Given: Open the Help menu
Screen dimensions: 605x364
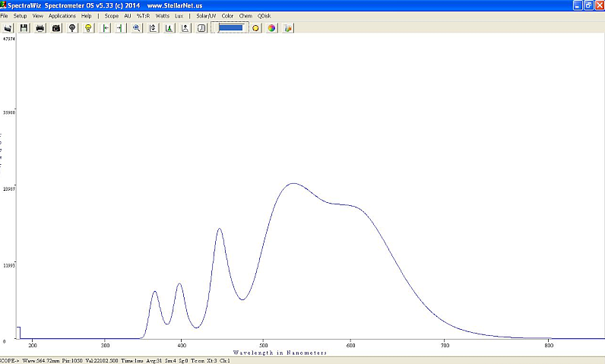Looking at the screenshot, I should coord(87,16).
